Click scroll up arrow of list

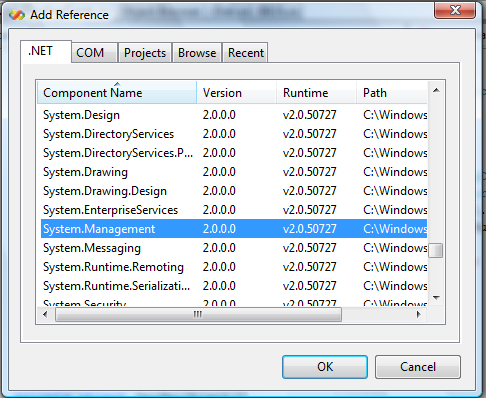[436, 90]
